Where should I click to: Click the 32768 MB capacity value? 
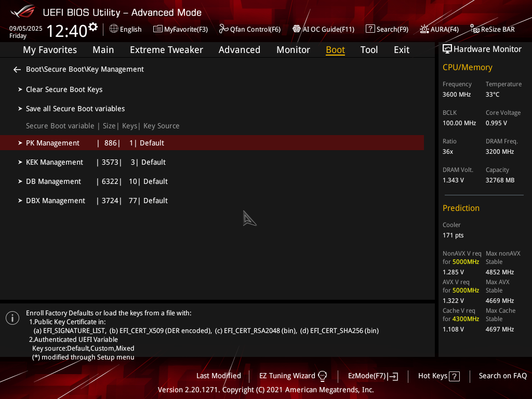pyautogui.click(x=500, y=180)
